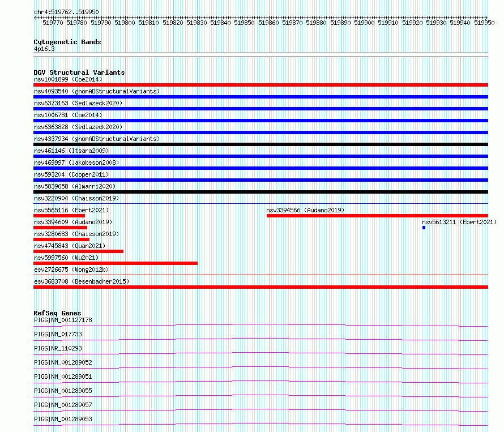This screenshot has height=432, width=504.
Task: Click esv3683708 (Besenbacher2015) label
Action: 82,281
